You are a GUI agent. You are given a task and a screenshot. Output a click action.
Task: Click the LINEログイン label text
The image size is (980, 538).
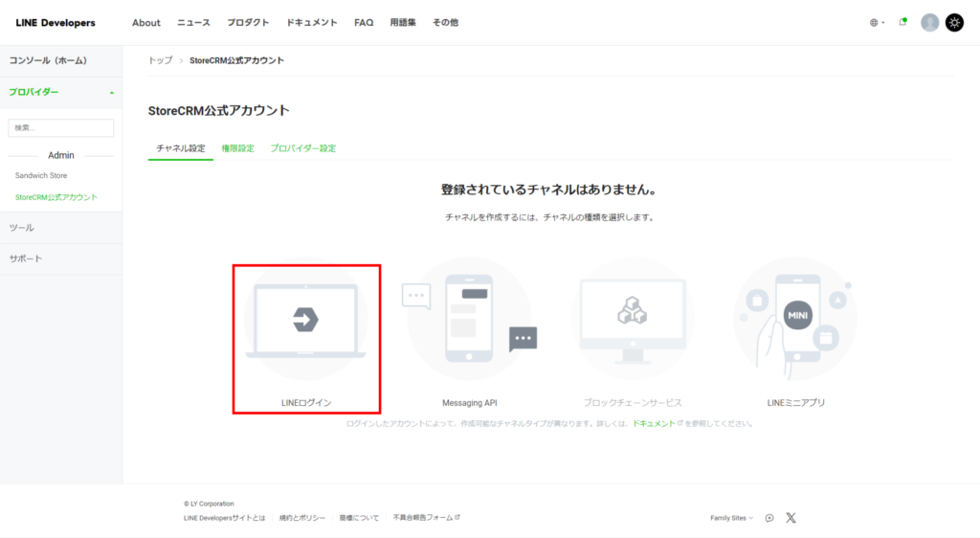(306, 403)
